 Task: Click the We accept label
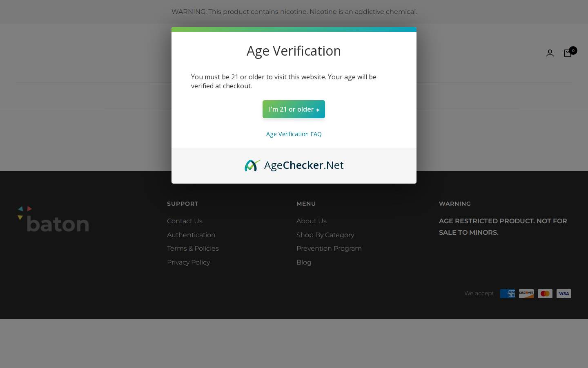click(479, 293)
